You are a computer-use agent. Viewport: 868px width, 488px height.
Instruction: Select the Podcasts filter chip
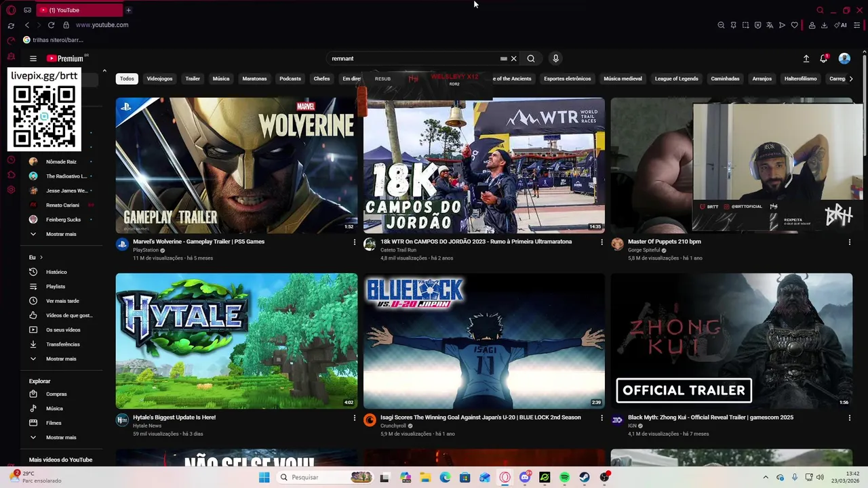(290, 79)
